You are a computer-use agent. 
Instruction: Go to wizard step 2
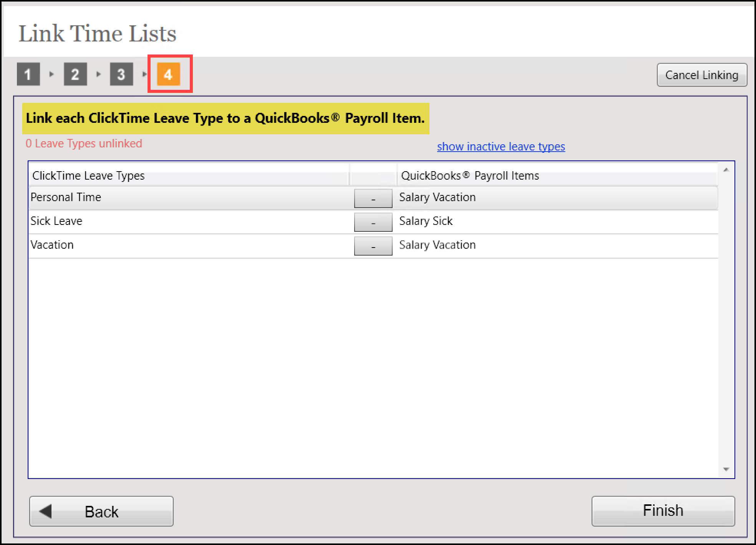tap(75, 74)
